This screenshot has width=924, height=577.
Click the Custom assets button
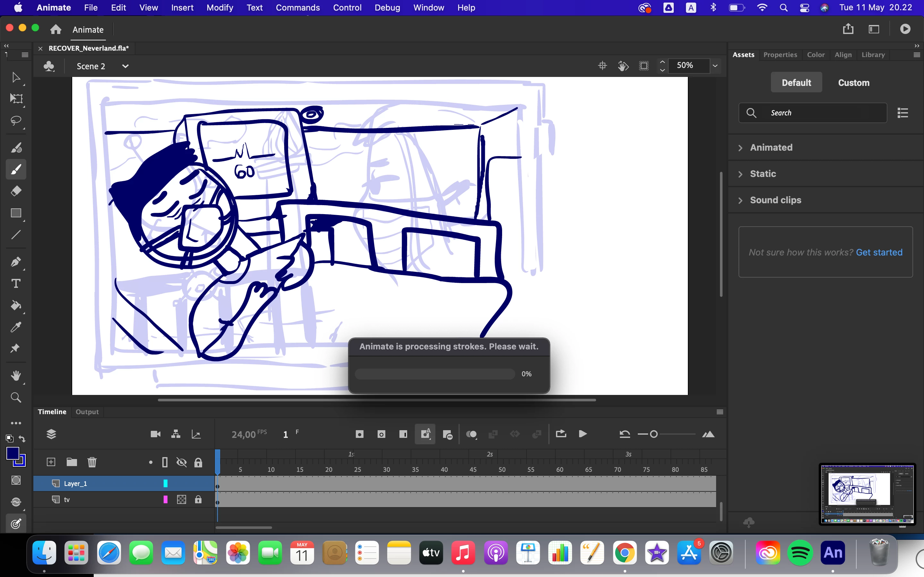(x=853, y=82)
